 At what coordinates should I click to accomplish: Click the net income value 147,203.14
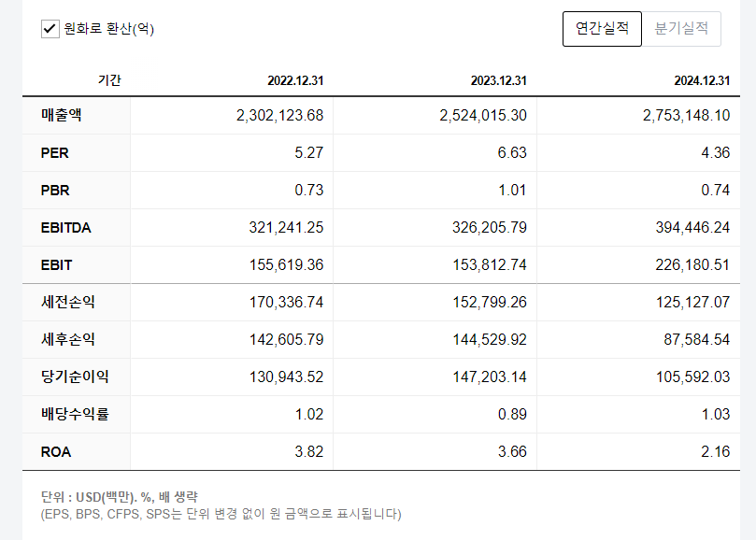point(490,377)
